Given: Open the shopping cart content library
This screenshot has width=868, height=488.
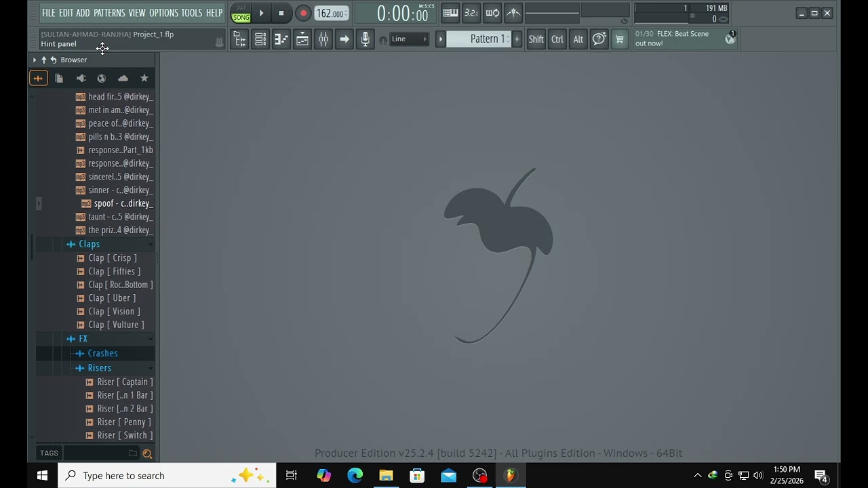Looking at the screenshot, I should [x=619, y=39].
